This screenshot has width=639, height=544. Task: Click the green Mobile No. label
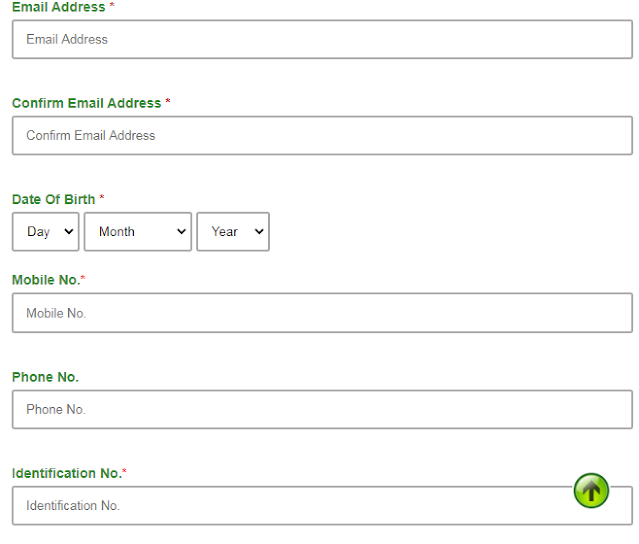click(46, 280)
